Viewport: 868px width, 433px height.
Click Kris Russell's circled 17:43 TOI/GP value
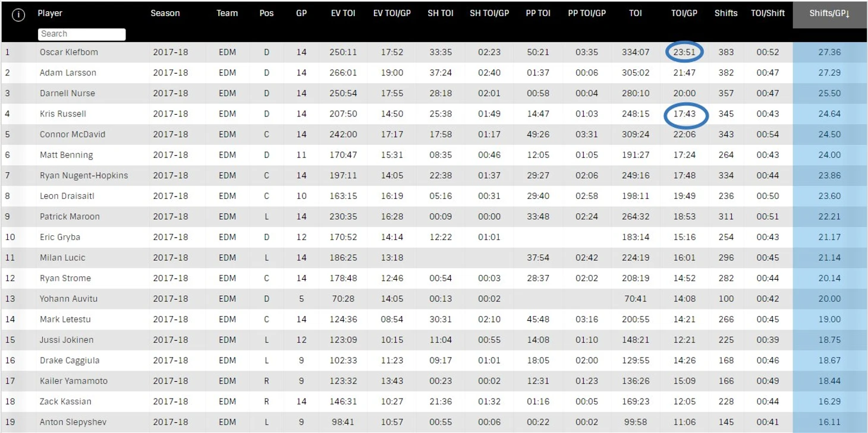pos(685,114)
